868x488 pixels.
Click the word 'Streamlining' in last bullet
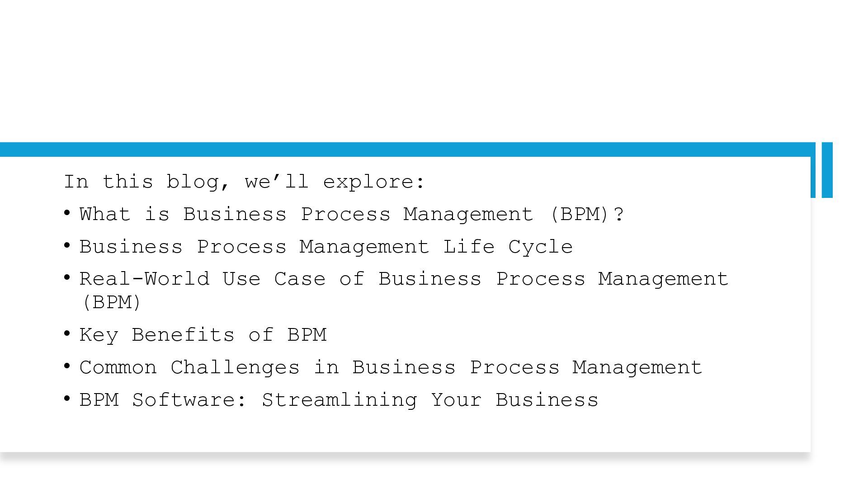(x=339, y=400)
